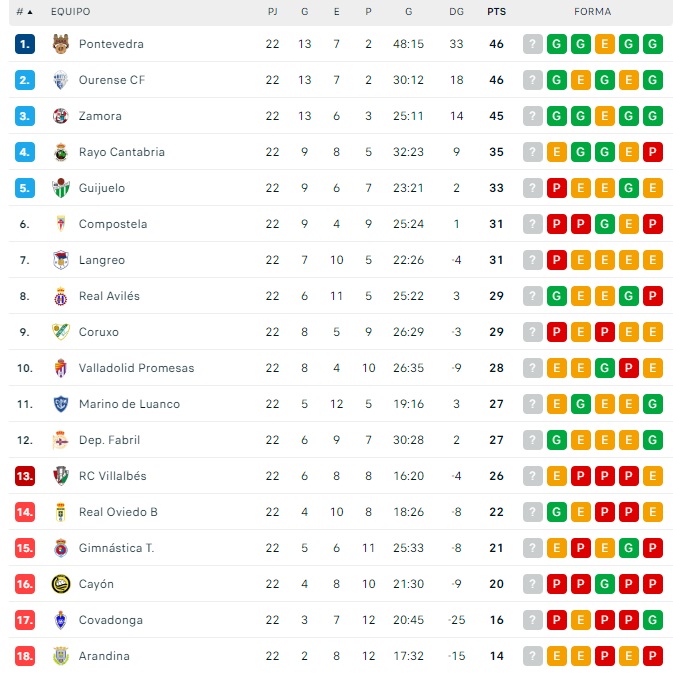Click the DG goal difference header
This screenshot has width=673, height=673.
(x=457, y=12)
